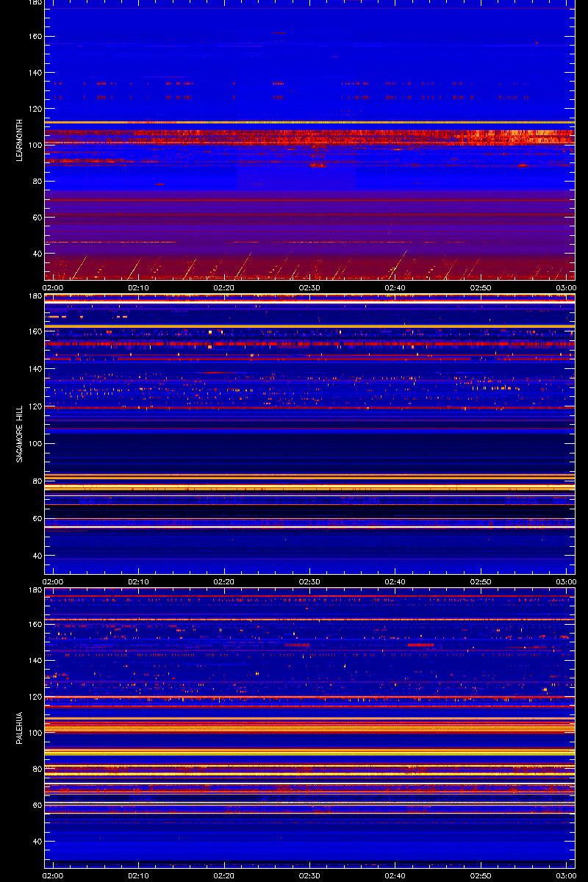Image resolution: width=588 pixels, height=882 pixels.
Task: Click the 100 frequency tick on Sagamore Hill axis
Action: point(35,443)
